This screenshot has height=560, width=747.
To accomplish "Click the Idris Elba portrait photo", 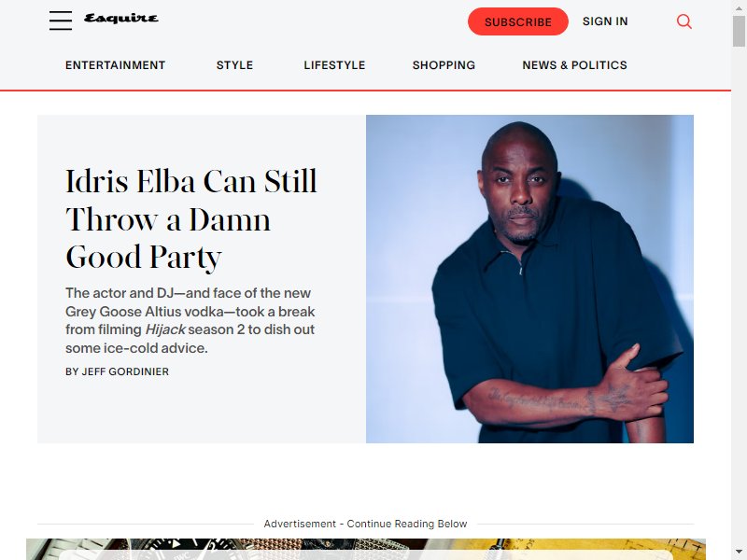I will 529,279.
